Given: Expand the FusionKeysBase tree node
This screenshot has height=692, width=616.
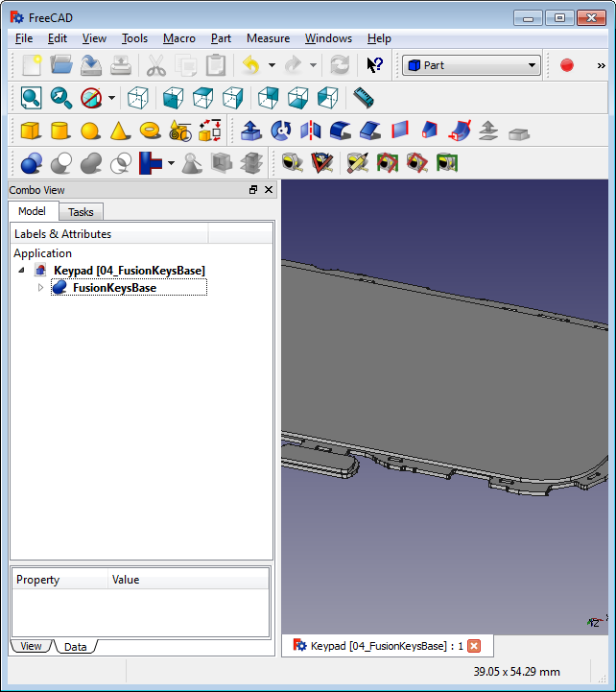Looking at the screenshot, I should coord(40,288).
